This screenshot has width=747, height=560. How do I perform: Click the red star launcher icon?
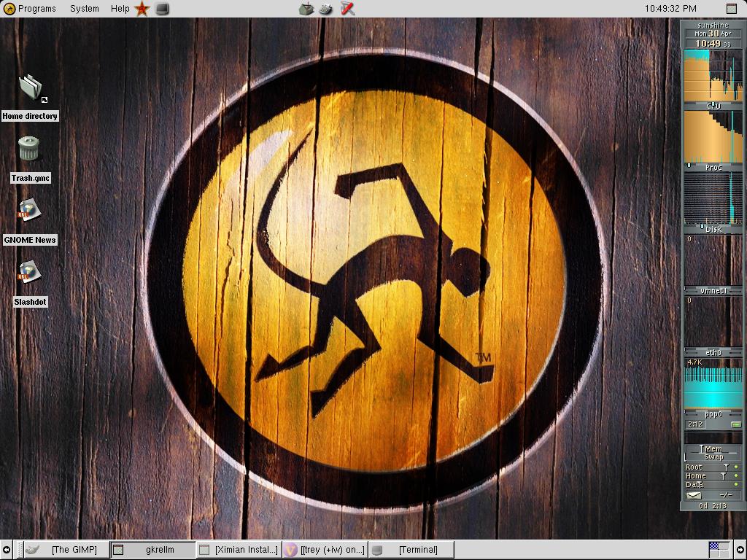(x=142, y=9)
